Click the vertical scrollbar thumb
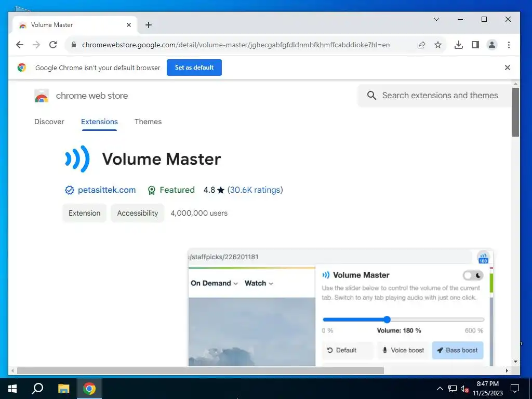The width and height of the screenshot is (532, 399). tap(516, 112)
